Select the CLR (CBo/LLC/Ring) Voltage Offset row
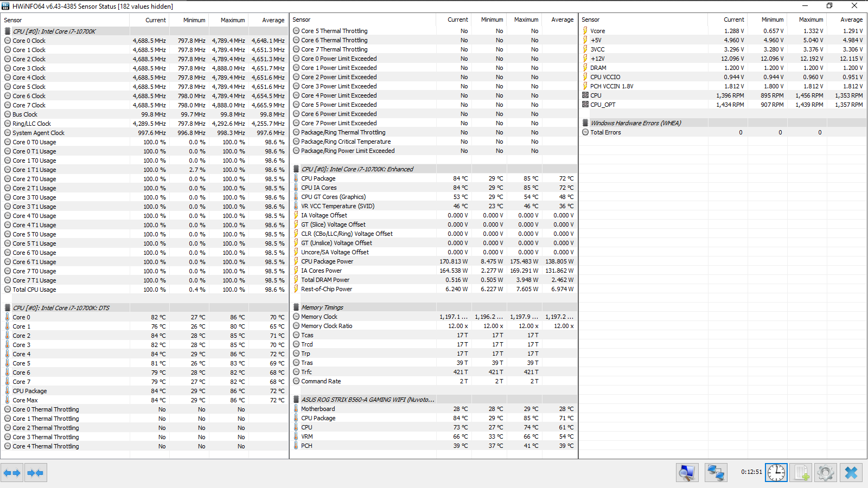This screenshot has height=488, width=868. (433, 234)
